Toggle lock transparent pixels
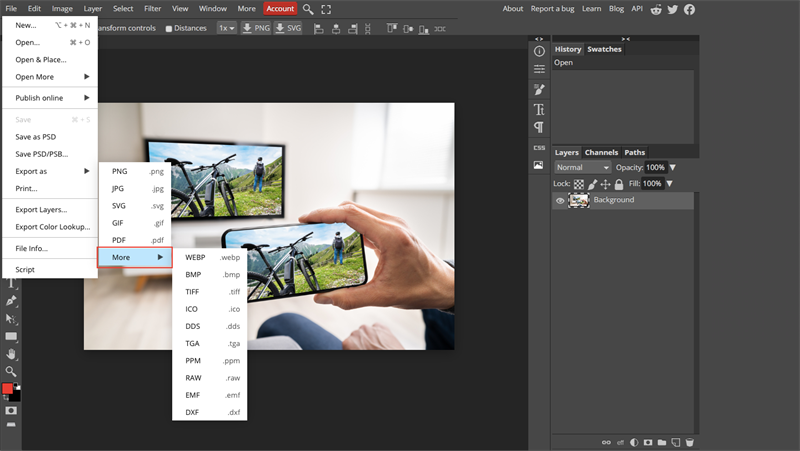The image size is (800, 451). point(579,184)
